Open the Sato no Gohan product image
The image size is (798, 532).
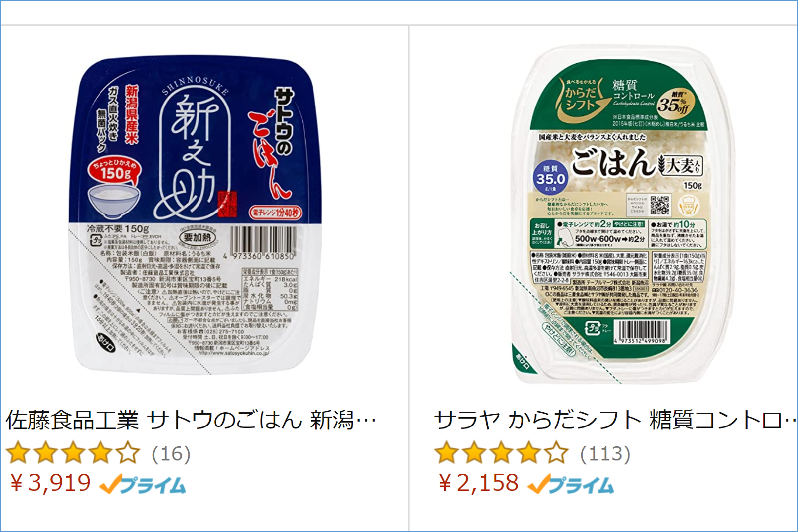coord(196,214)
